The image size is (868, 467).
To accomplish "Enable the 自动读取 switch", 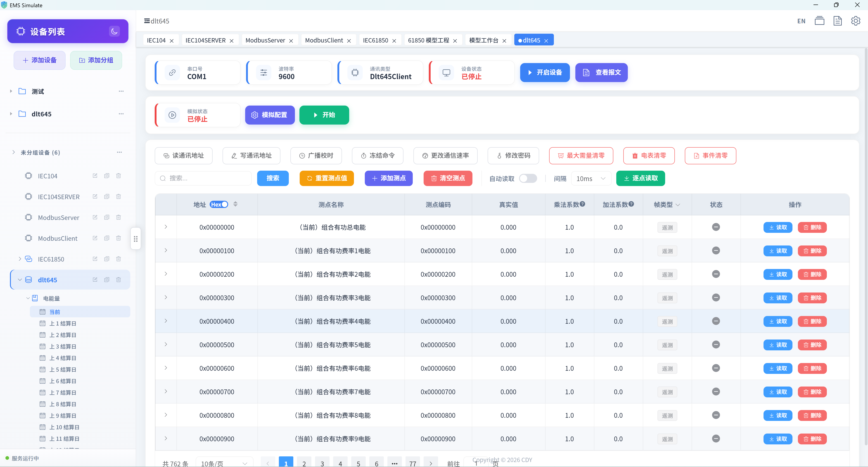I will (528, 178).
